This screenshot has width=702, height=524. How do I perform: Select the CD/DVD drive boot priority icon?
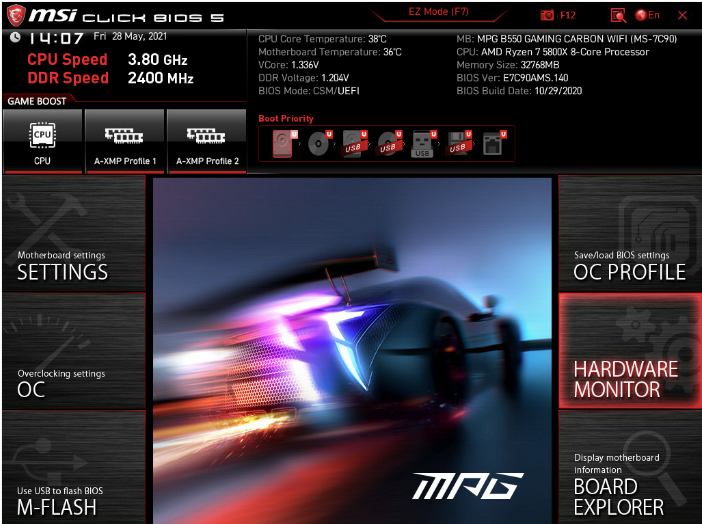point(320,143)
